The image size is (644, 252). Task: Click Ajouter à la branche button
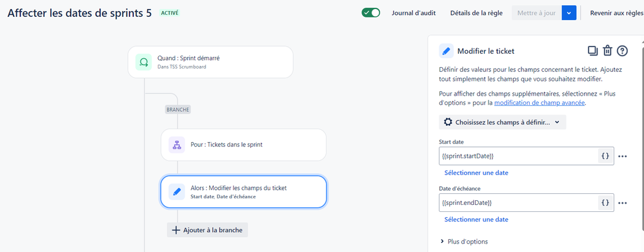tap(207, 230)
